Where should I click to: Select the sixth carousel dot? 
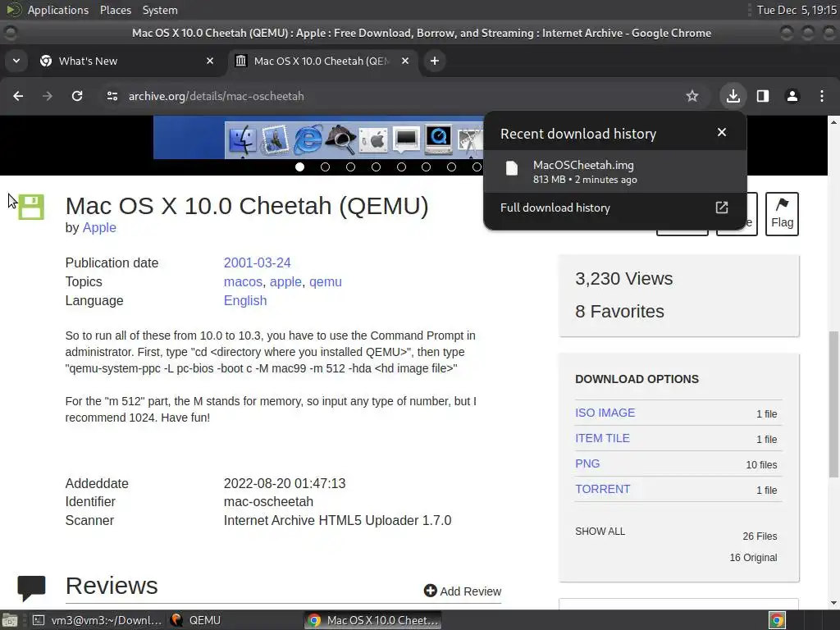426,167
